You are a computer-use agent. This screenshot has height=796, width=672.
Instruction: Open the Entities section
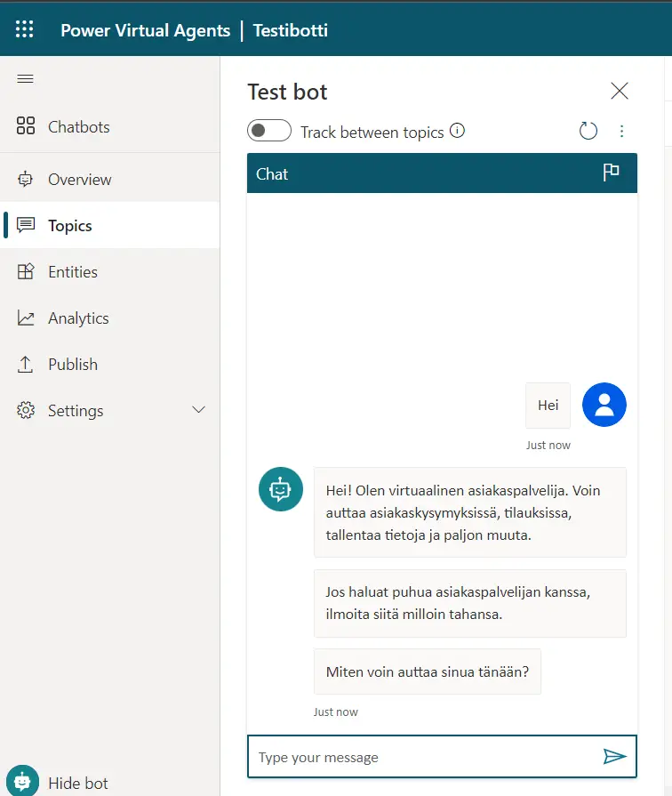[x=72, y=271]
